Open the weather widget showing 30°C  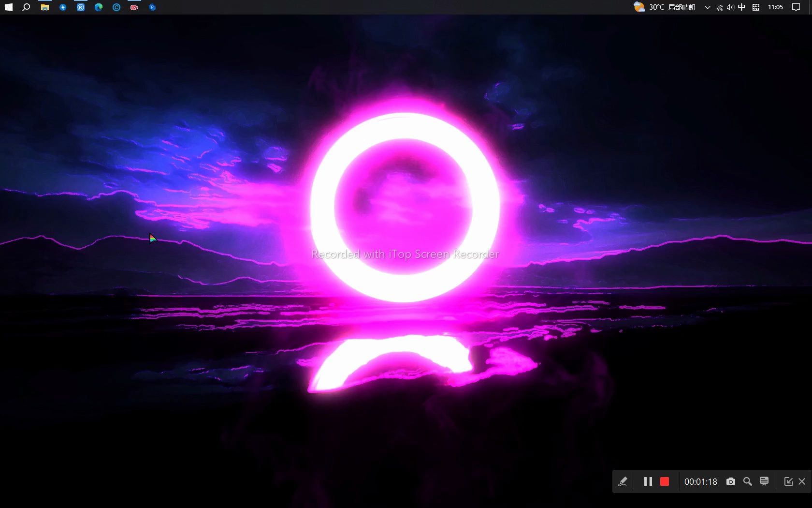point(665,7)
